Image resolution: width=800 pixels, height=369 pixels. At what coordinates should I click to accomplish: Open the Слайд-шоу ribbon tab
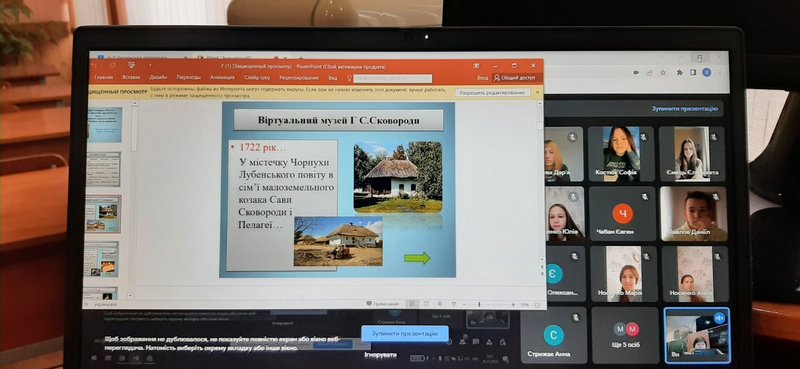point(257,78)
